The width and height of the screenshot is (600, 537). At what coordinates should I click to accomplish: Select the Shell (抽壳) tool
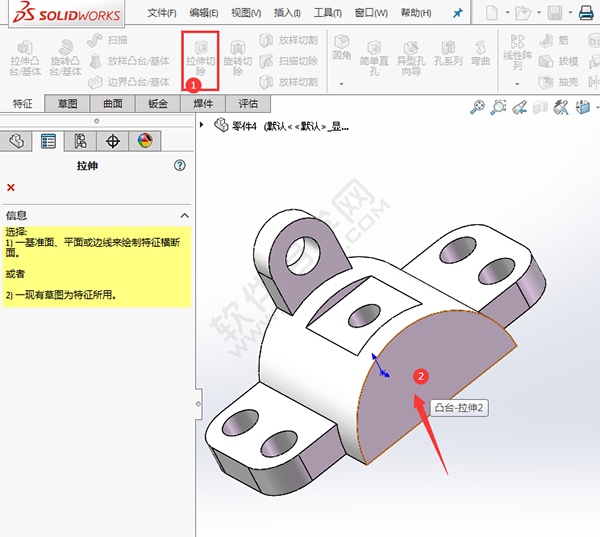(558, 82)
